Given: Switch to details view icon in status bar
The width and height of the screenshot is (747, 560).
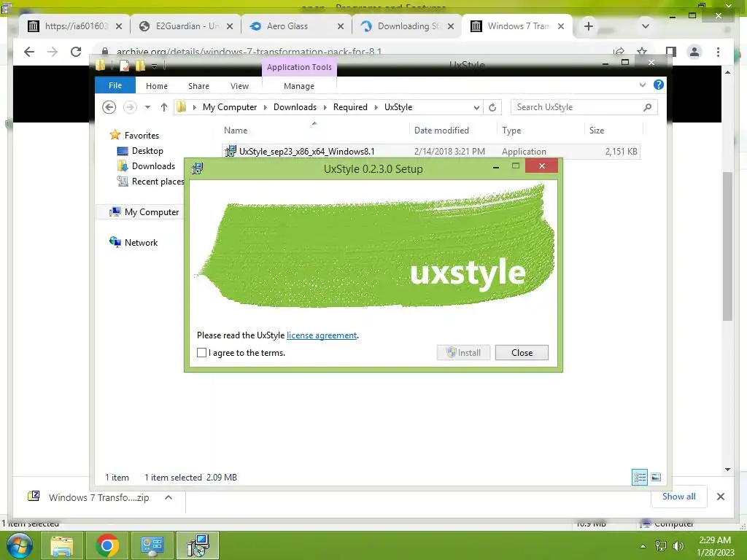Looking at the screenshot, I should click(639, 477).
